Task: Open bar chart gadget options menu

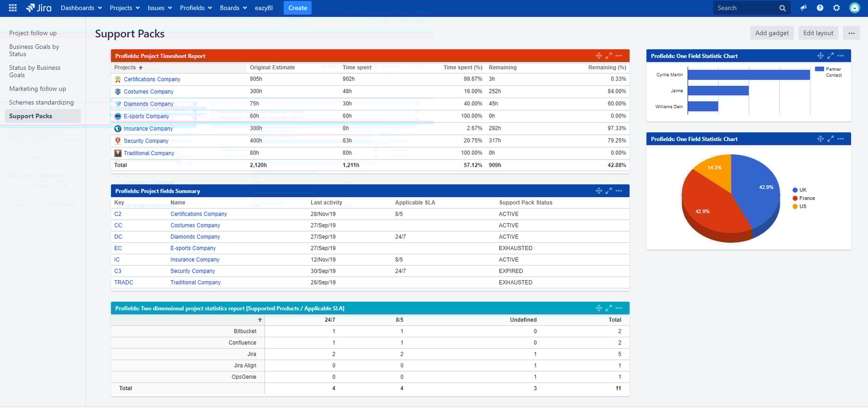Action: 841,56
